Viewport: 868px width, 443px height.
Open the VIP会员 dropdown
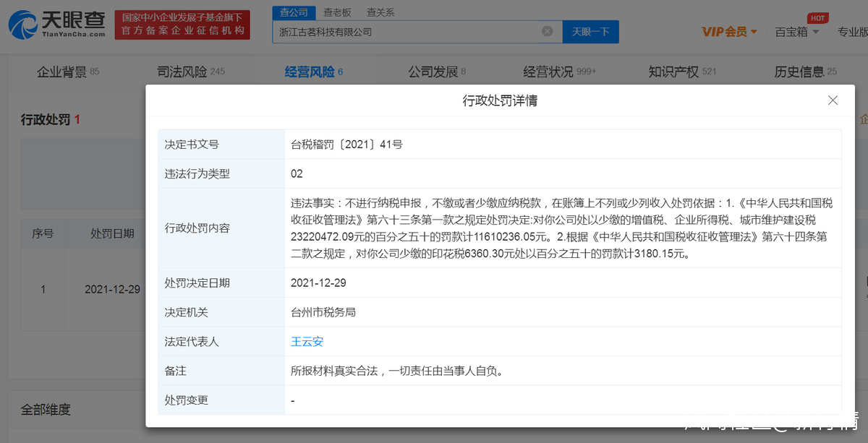[x=729, y=32]
